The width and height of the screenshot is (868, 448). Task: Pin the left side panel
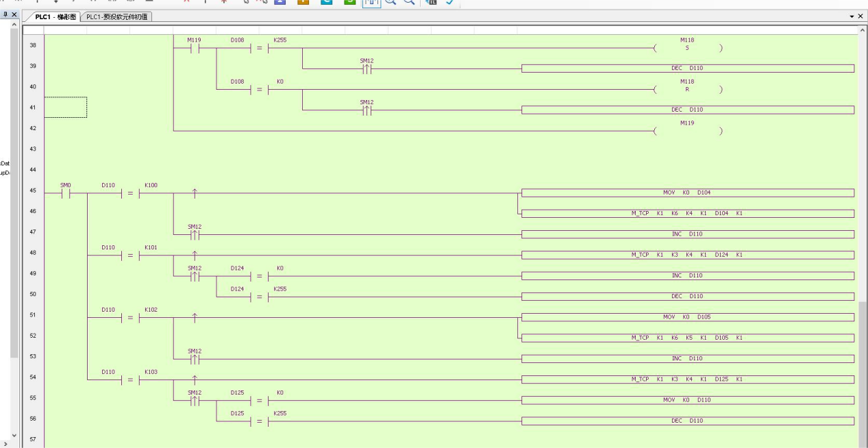click(x=5, y=15)
